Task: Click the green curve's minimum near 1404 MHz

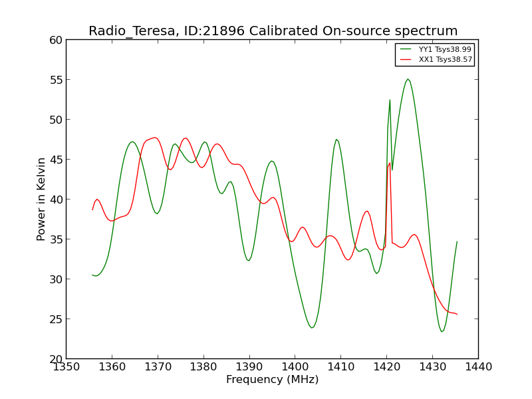Action: coord(312,328)
